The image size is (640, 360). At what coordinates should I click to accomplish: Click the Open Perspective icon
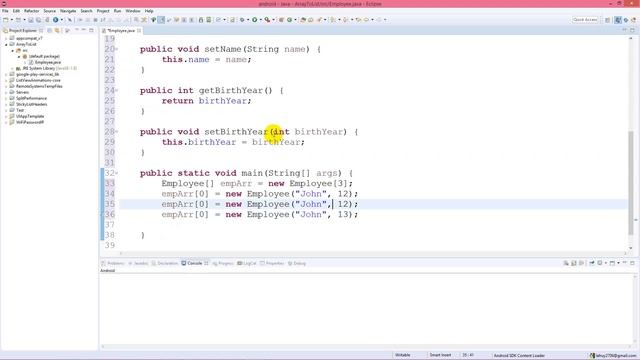(x=607, y=20)
